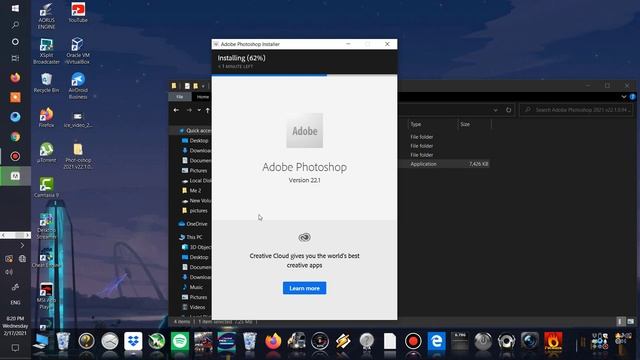Open YouTube desktop shortcut
The width and height of the screenshot is (640, 360).
tap(78, 12)
